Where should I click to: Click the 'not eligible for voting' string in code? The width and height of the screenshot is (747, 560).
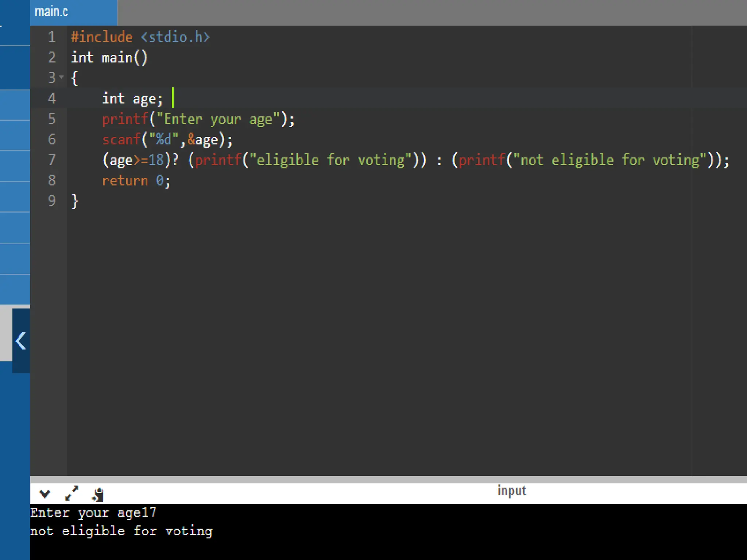(x=609, y=160)
